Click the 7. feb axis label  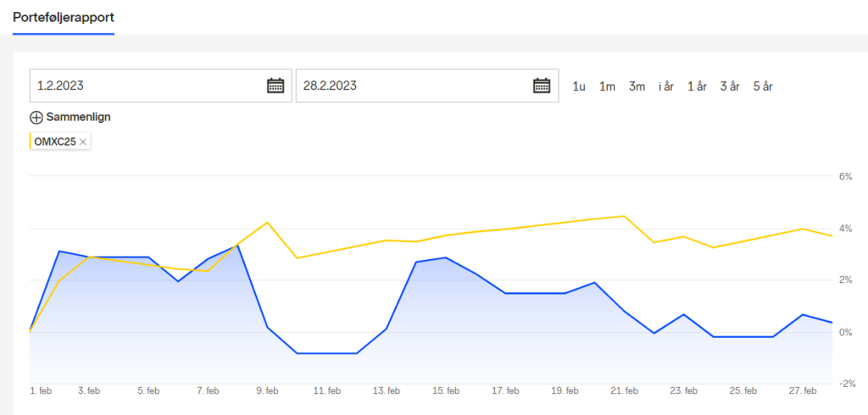207,390
